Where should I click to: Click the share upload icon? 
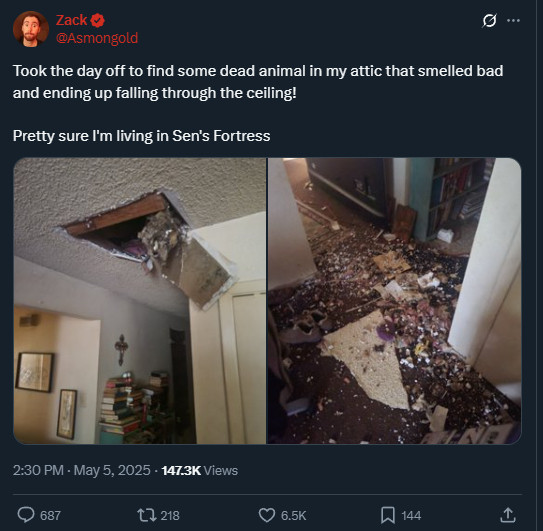tap(508, 515)
